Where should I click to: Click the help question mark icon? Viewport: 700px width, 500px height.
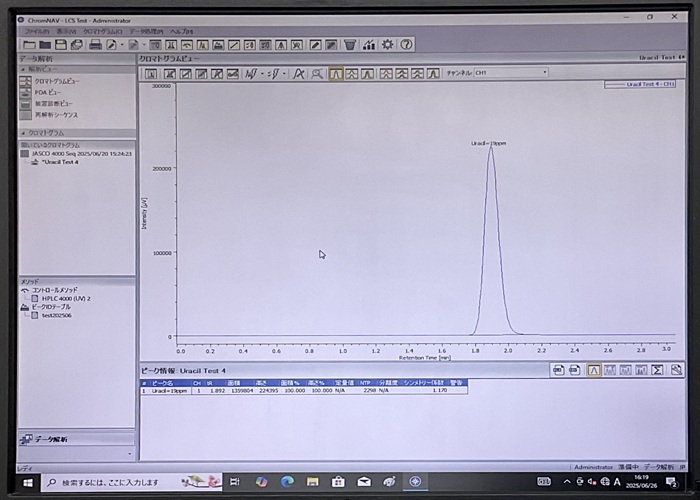click(x=407, y=45)
